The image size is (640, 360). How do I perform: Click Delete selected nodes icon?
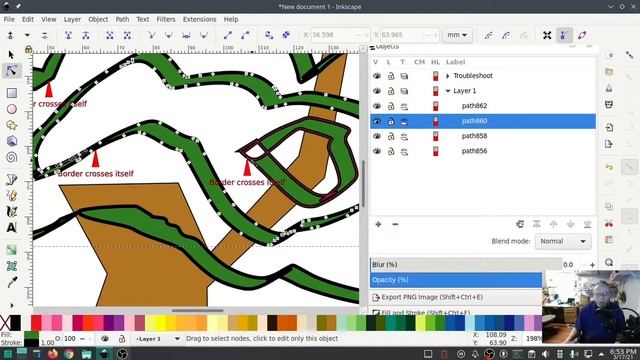pyautogui.click(x=44, y=35)
